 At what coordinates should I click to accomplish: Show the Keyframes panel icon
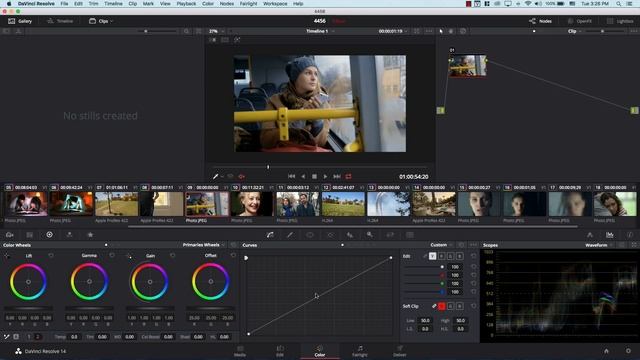point(590,235)
